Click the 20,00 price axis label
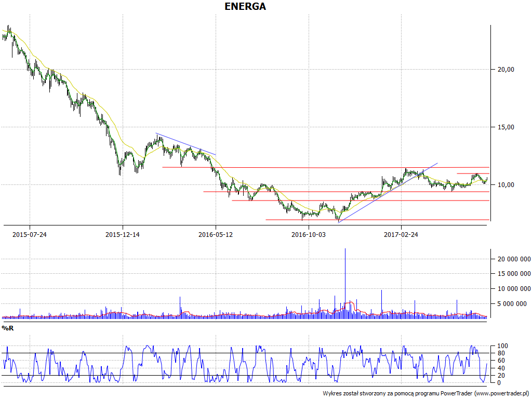Screen dimensions: 532x399 pos(507,70)
